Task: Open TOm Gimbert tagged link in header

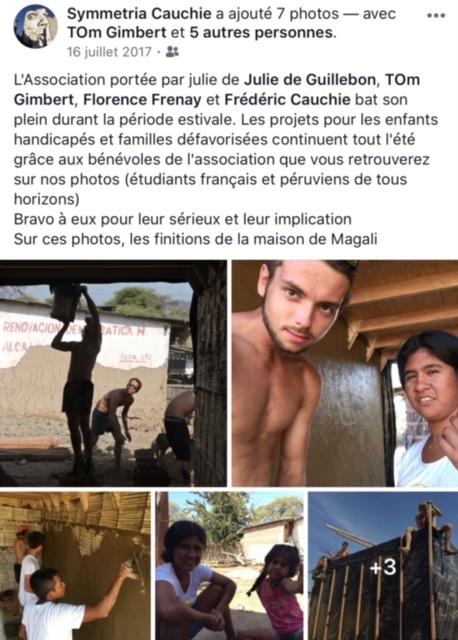Action: [117, 33]
